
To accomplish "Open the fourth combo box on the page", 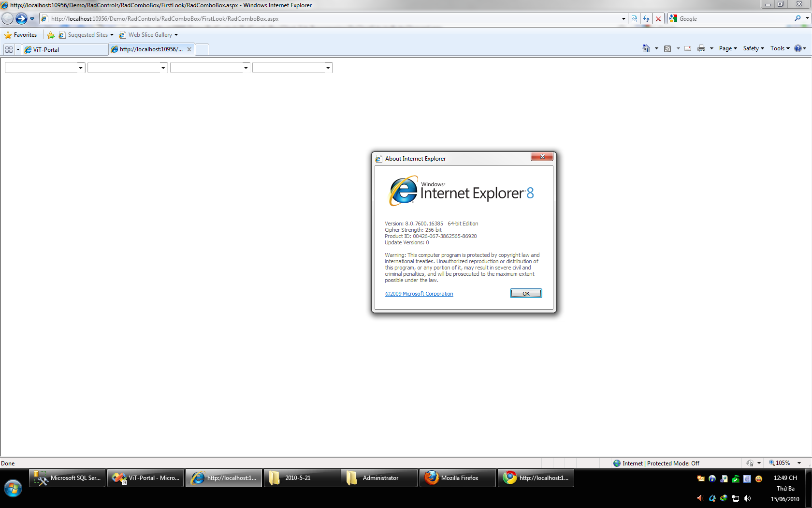I will (x=292, y=68).
